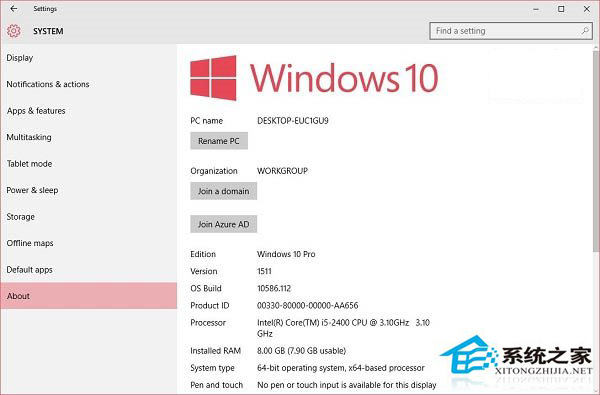This screenshot has width=600, height=395.
Task: Click the back arrow in Settings
Action: [x=14, y=8]
